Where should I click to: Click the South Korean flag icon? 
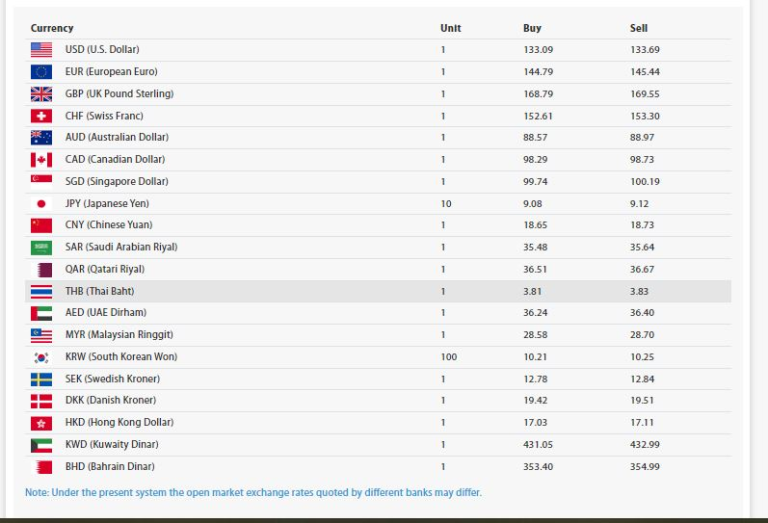point(41,357)
